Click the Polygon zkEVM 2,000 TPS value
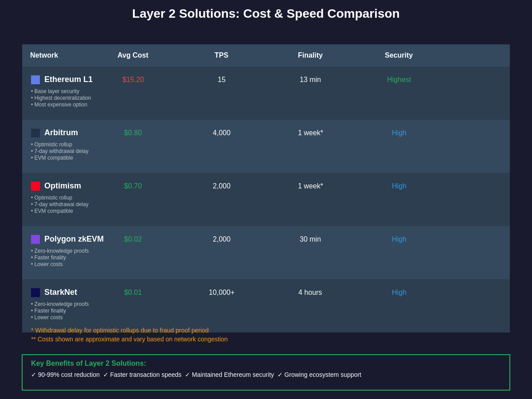The height and width of the screenshot is (399, 532). [x=222, y=239]
